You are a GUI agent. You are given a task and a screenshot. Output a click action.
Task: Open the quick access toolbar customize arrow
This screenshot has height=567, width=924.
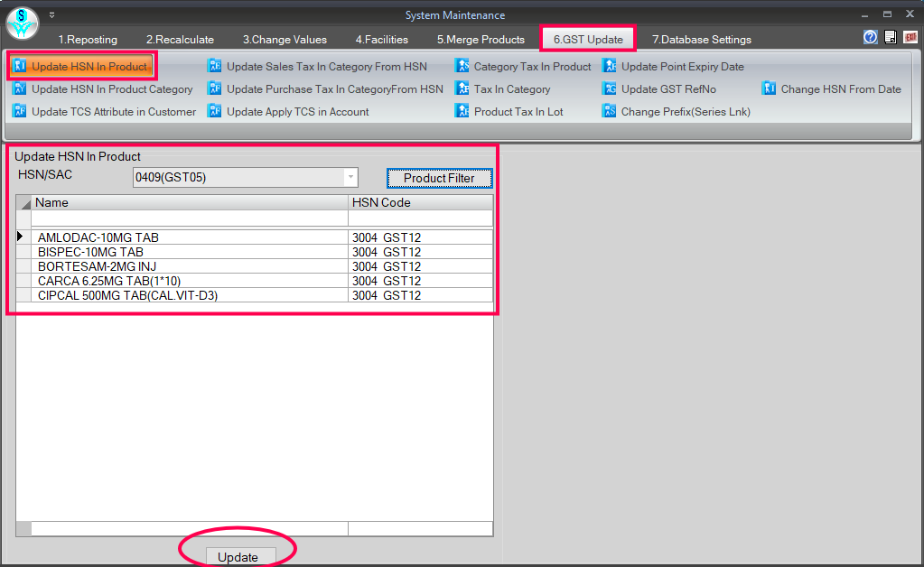tap(51, 15)
